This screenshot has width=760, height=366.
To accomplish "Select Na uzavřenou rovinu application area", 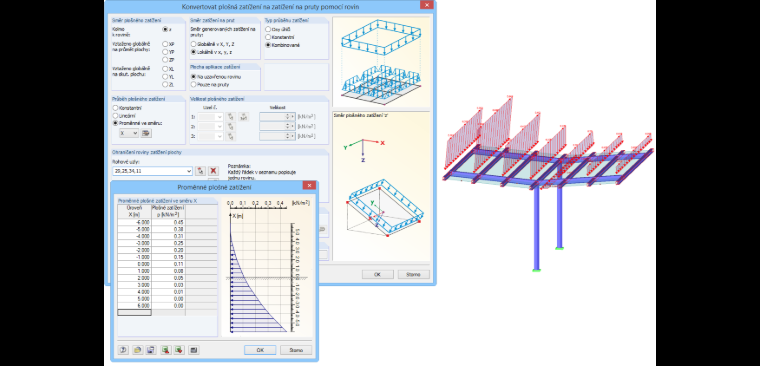I will (193, 77).
